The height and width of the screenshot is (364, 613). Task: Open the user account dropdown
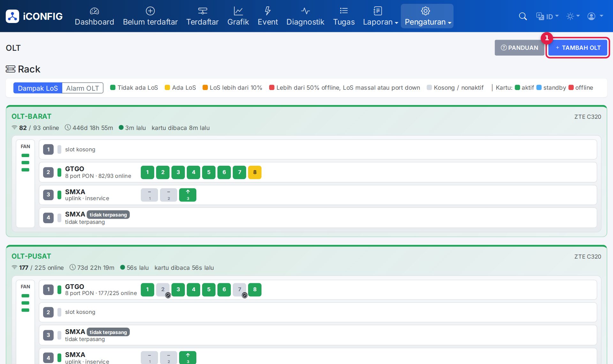pyautogui.click(x=595, y=16)
